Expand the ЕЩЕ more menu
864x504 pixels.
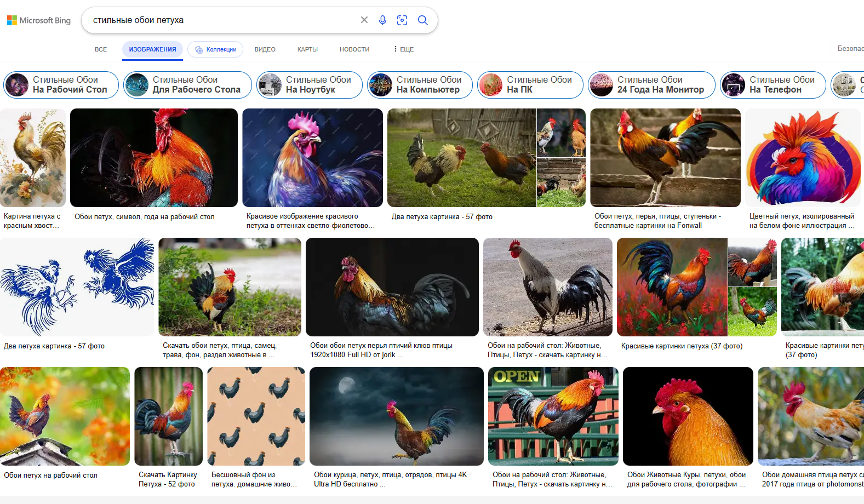click(403, 49)
